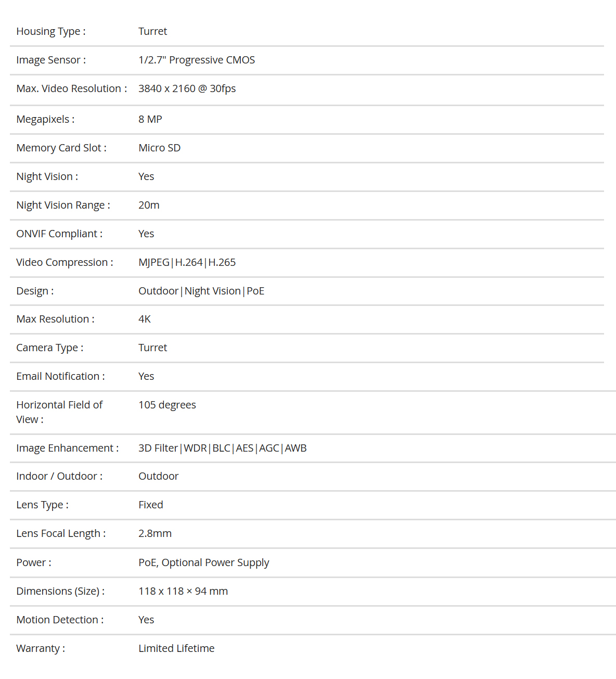This screenshot has width=616, height=679.
Task: Click the WDR image enhancement value
Action: (x=195, y=448)
